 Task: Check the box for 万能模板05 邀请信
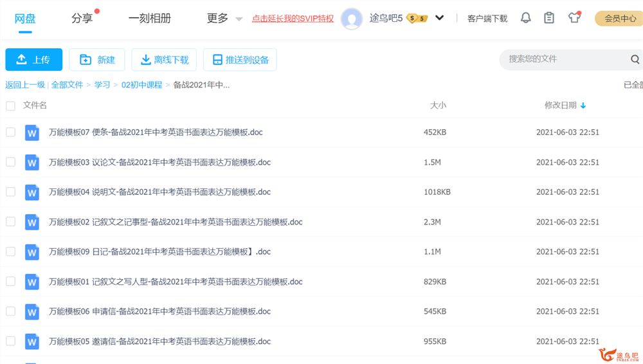coord(11,341)
